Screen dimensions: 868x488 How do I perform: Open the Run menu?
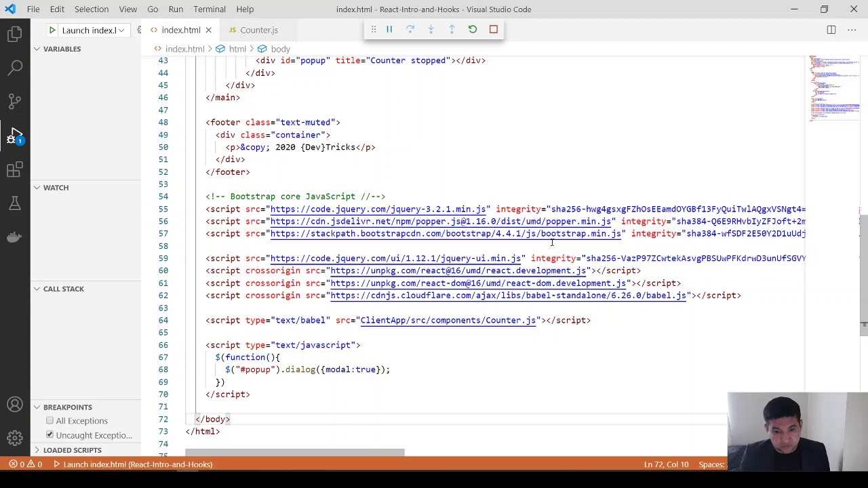click(x=176, y=9)
